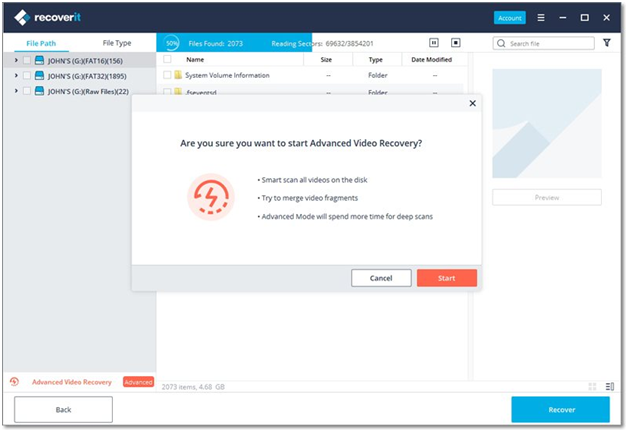Open the hamburger menu in title bar
628x432 pixels.
pos(541,18)
